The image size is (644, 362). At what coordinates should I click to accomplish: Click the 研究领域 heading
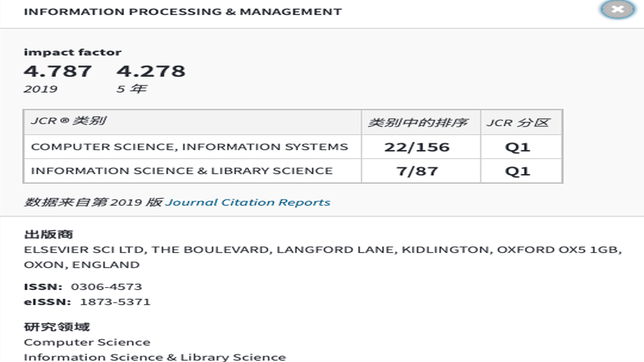click(57, 327)
